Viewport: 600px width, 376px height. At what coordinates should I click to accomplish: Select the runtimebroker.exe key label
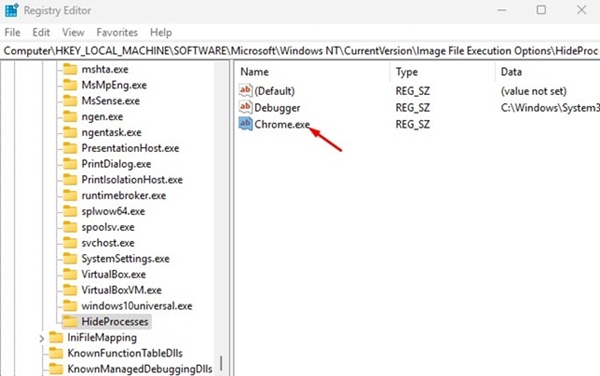pos(124,195)
